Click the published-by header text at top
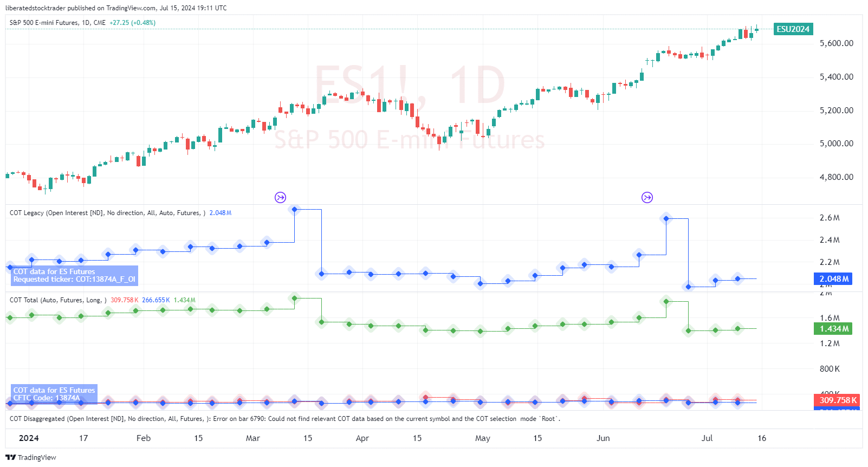The image size is (868, 467). pos(116,8)
